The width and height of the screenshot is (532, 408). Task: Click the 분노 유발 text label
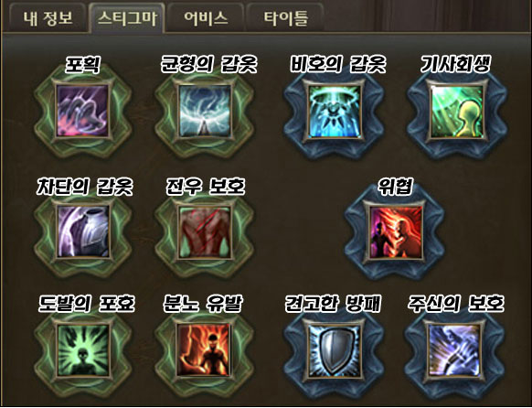203,304
